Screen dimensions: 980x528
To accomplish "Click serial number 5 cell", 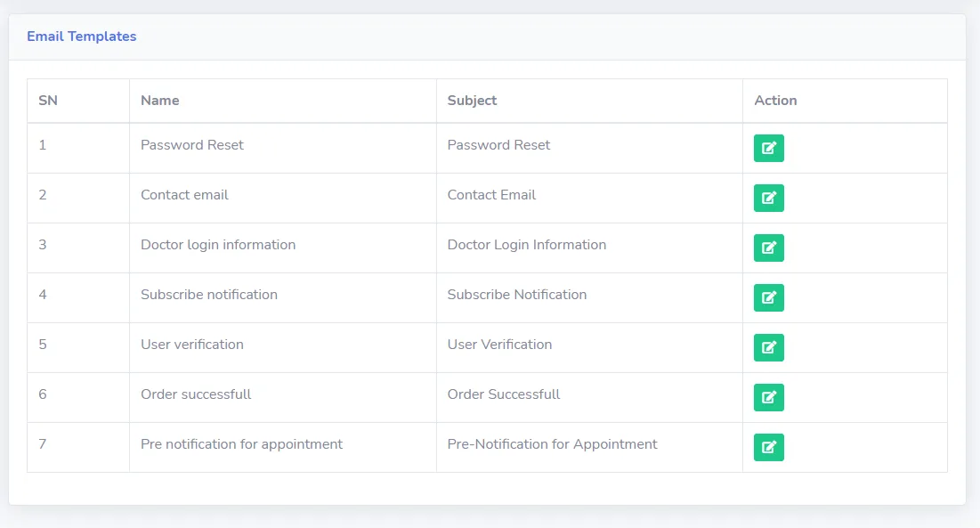I will [78, 348].
